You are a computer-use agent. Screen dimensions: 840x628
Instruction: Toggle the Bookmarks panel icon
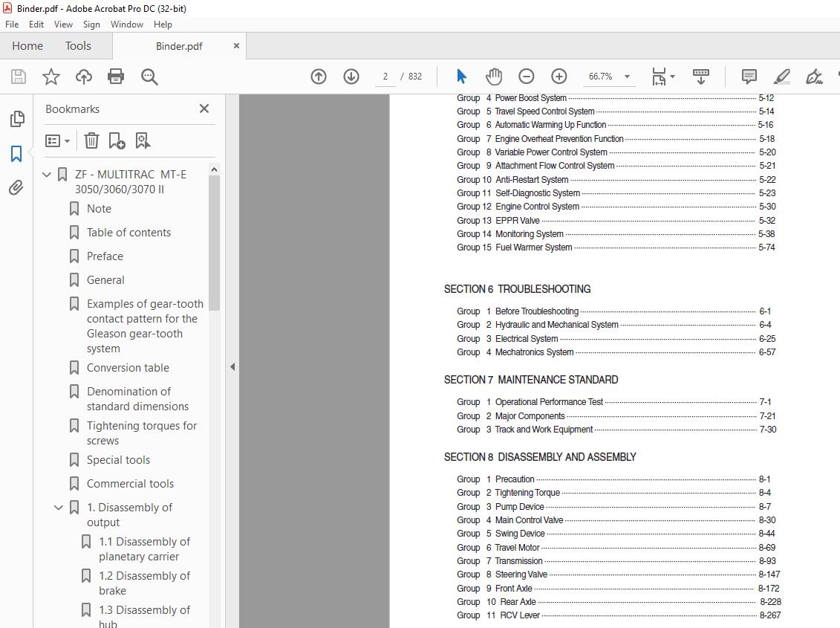click(x=16, y=153)
